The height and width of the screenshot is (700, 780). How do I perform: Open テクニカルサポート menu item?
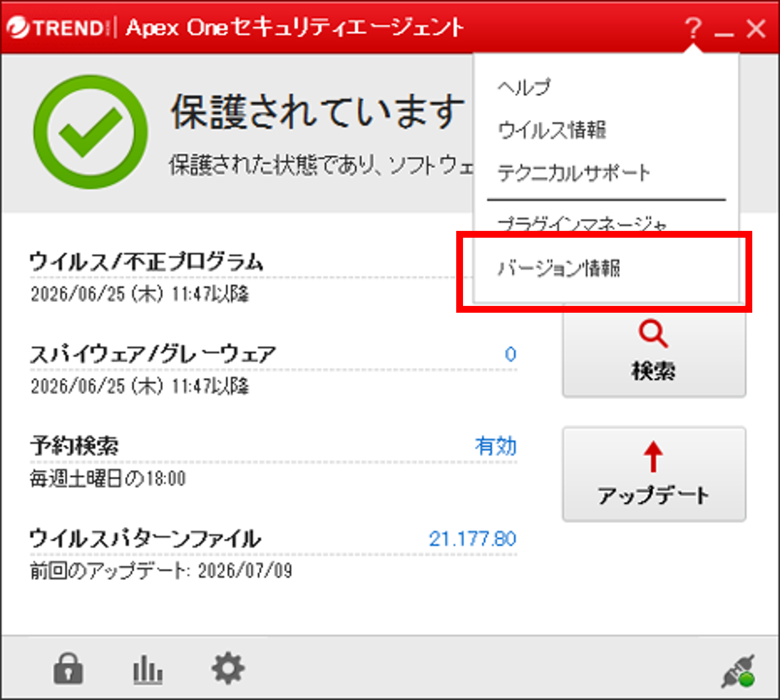(x=574, y=173)
